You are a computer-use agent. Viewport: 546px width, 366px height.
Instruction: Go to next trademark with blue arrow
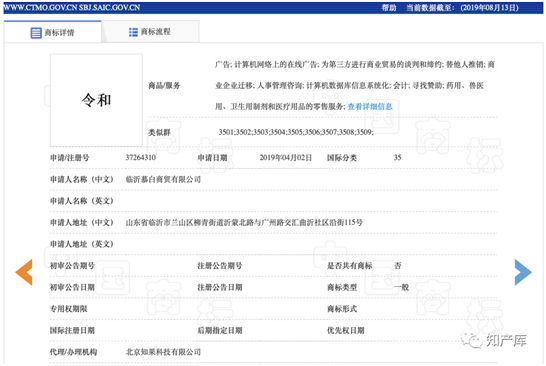point(523,272)
